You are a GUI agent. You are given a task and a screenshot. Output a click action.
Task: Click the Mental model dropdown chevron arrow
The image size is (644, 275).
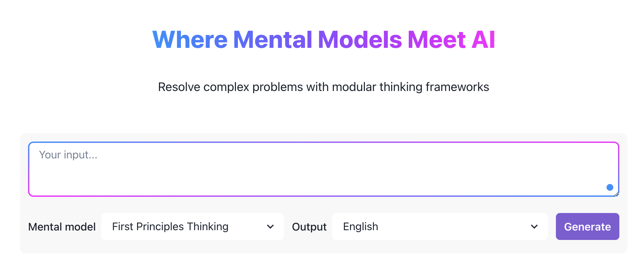point(270,227)
